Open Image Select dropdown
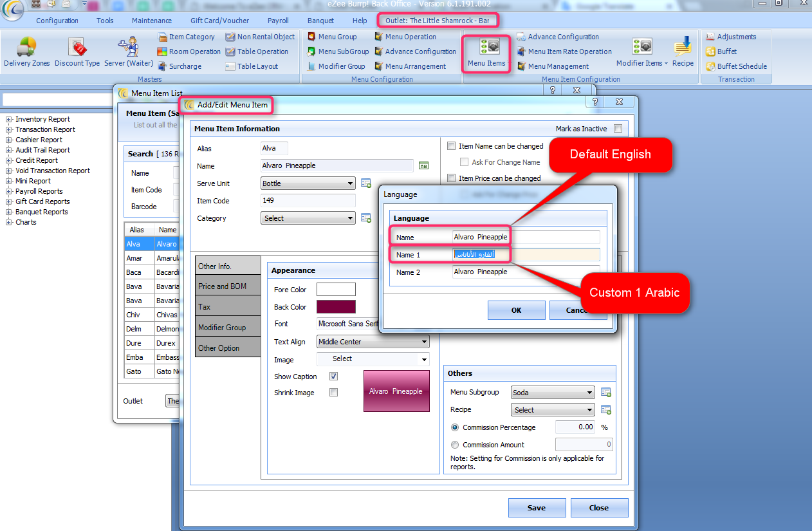This screenshot has height=531, width=812. [x=373, y=359]
